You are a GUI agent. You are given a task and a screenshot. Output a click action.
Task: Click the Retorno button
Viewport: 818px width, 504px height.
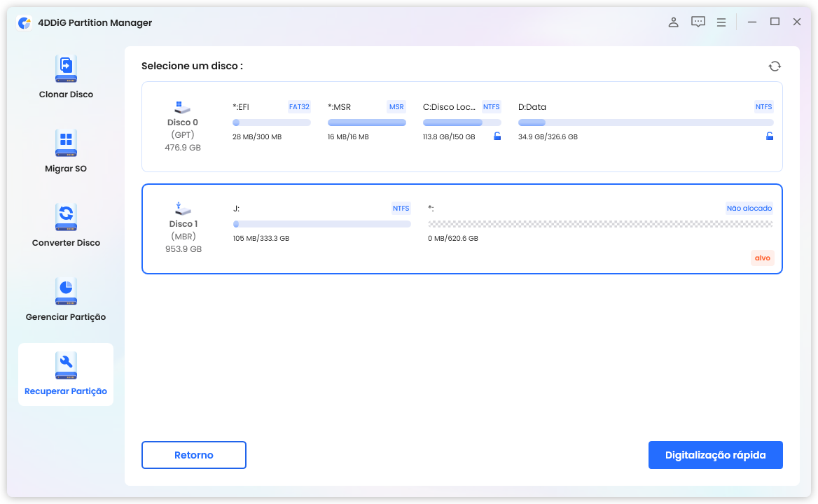click(x=194, y=455)
